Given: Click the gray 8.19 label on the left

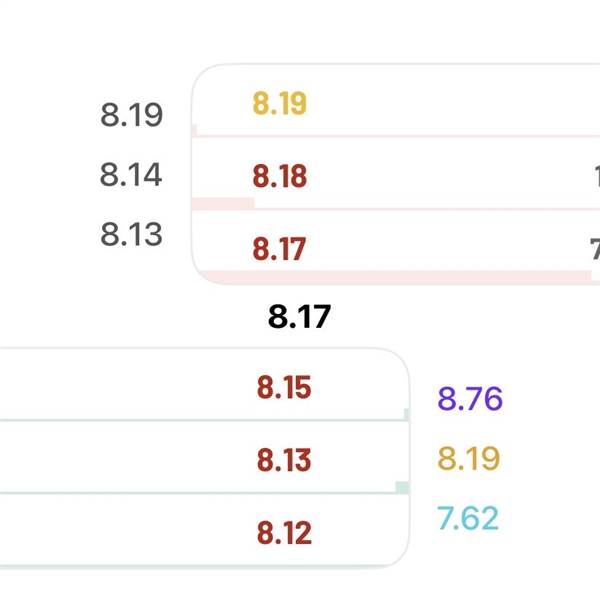Looking at the screenshot, I should pos(131,115).
